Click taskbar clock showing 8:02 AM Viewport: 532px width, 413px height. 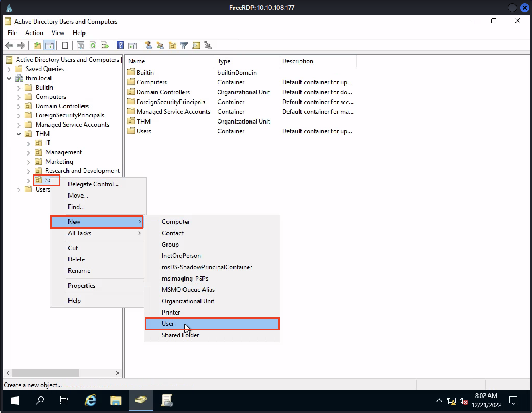pos(486,400)
